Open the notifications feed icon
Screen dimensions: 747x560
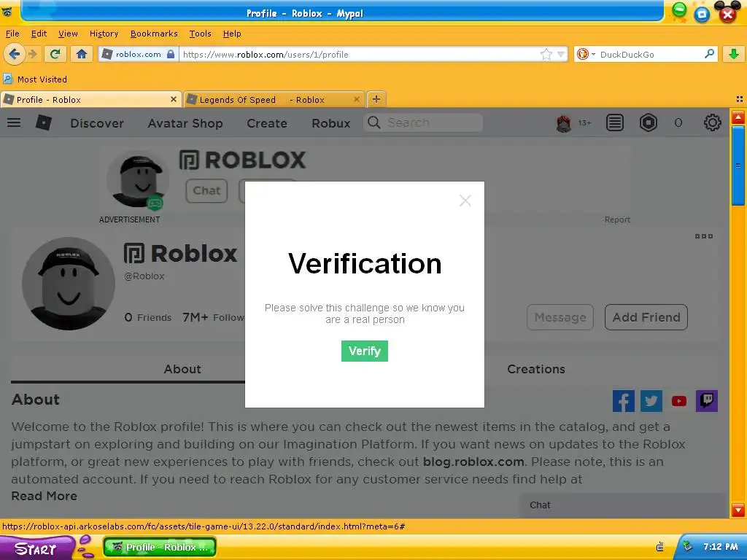[614, 122]
